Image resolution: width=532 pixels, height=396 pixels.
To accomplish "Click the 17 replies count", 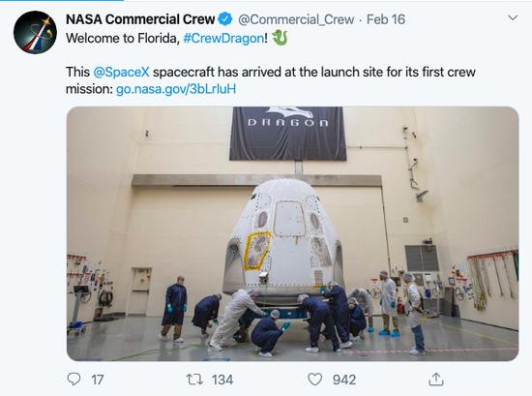I will point(98,380).
